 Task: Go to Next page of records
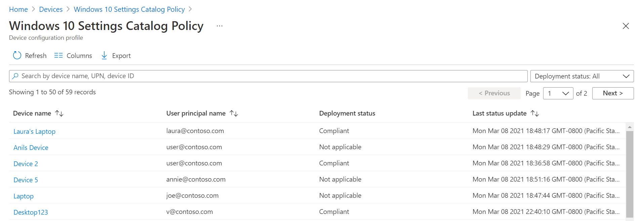pos(613,93)
